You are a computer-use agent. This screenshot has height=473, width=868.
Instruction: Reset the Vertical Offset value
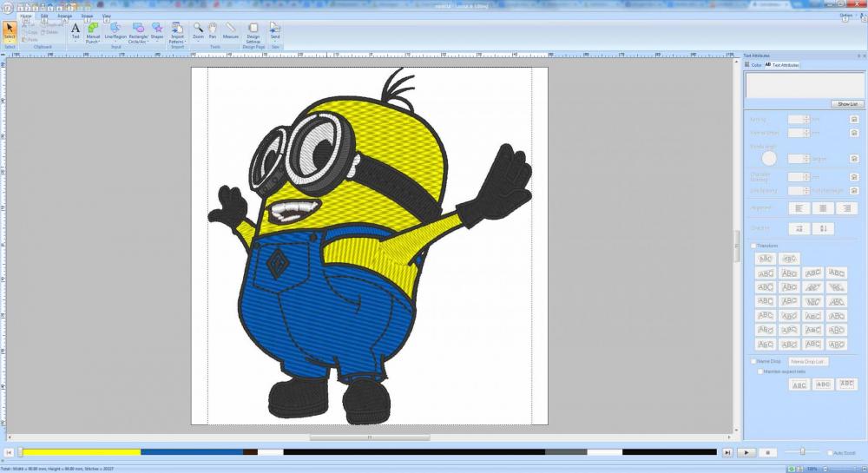pyautogui.click(x=854, y=133)
